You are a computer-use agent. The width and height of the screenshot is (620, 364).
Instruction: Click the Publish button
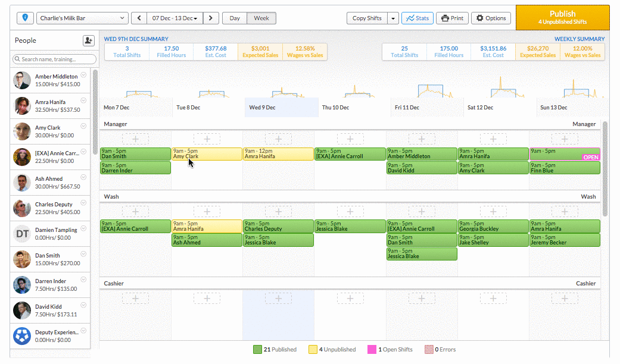tap(562, 17)
